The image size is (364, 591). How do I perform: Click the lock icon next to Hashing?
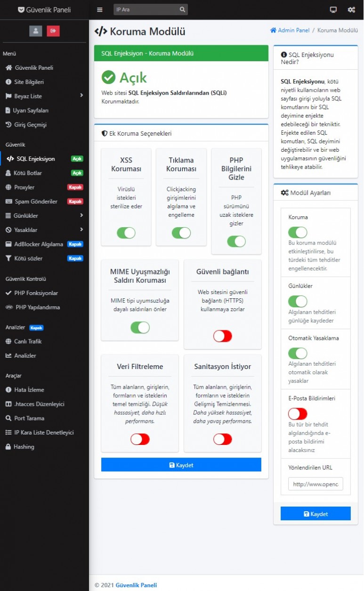click(x=8, y=446)
